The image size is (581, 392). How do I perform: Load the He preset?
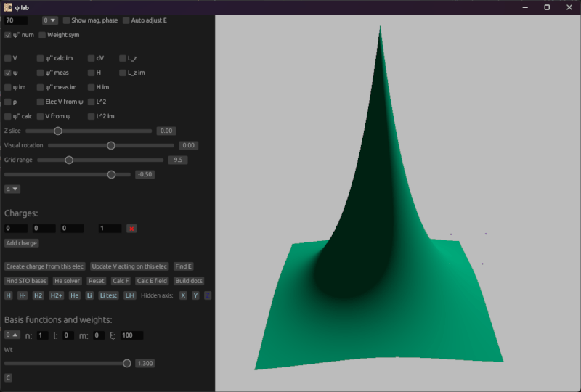(75, 295)
